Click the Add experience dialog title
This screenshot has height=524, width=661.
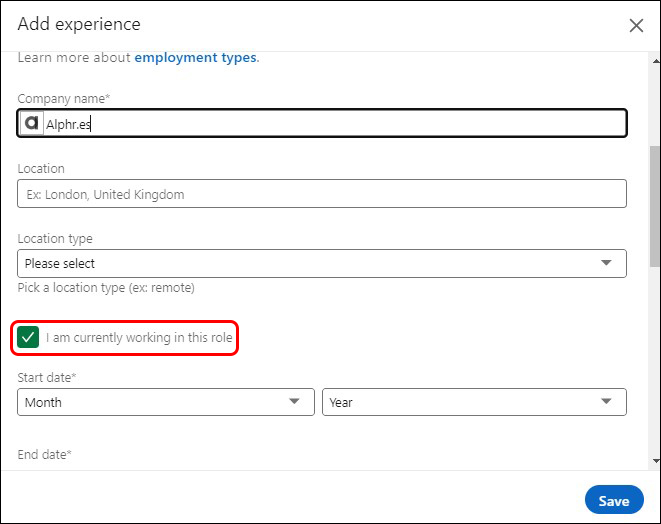click(79, 24)
